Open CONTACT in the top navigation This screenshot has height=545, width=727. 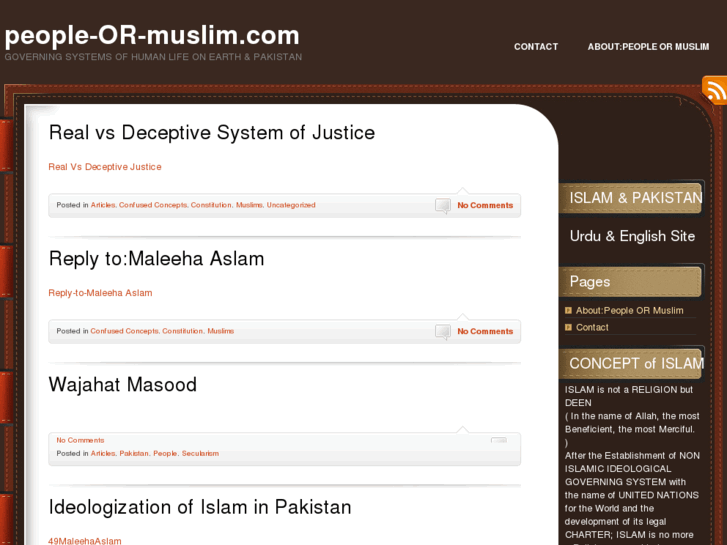(536, 47)
